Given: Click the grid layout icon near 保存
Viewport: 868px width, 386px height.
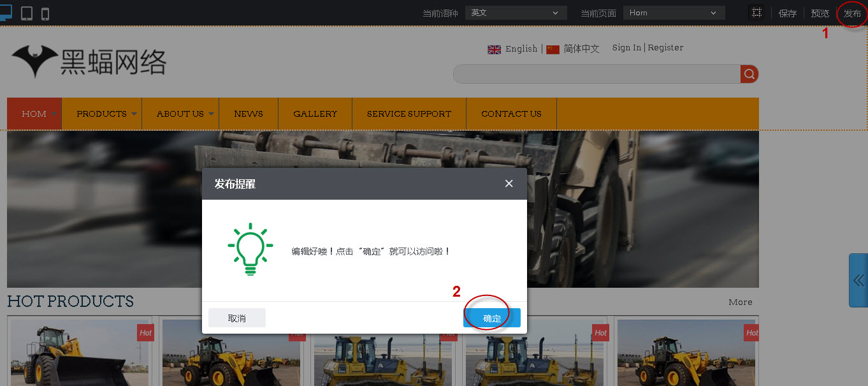Looking at the screenshot, I should (757, 12).
